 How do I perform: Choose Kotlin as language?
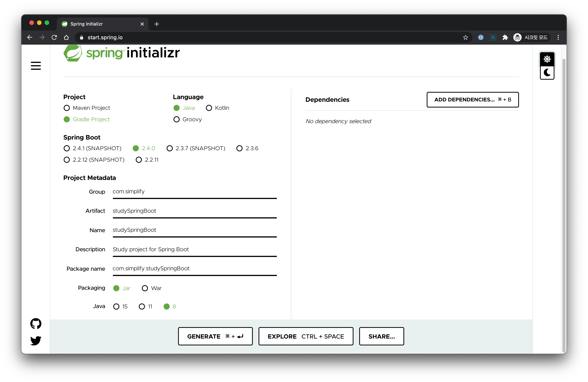click(x=209, y=108)
